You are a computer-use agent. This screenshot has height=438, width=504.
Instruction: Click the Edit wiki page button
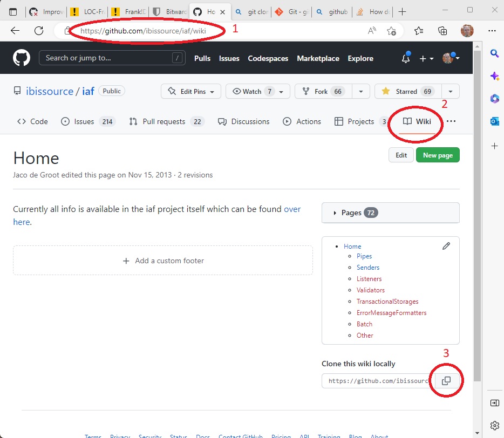(401, 155)
